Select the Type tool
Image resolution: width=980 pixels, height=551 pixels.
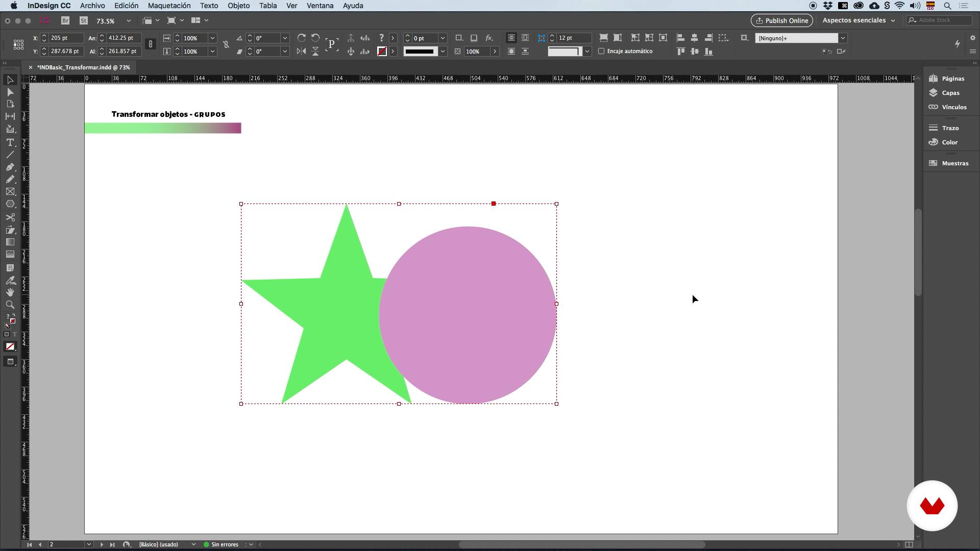click(10, 142)
